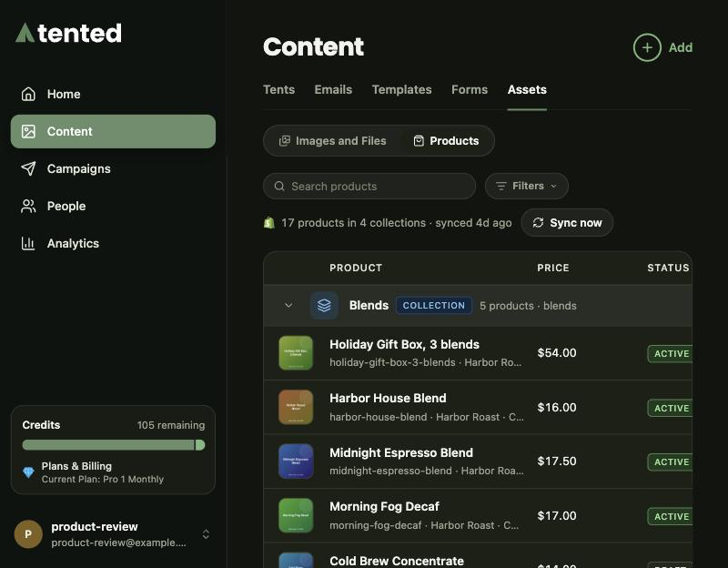Click the Add plus circle icon
The width and height of the screenshot is (728, 568).
pyautogui.click(x=647, y=47)
